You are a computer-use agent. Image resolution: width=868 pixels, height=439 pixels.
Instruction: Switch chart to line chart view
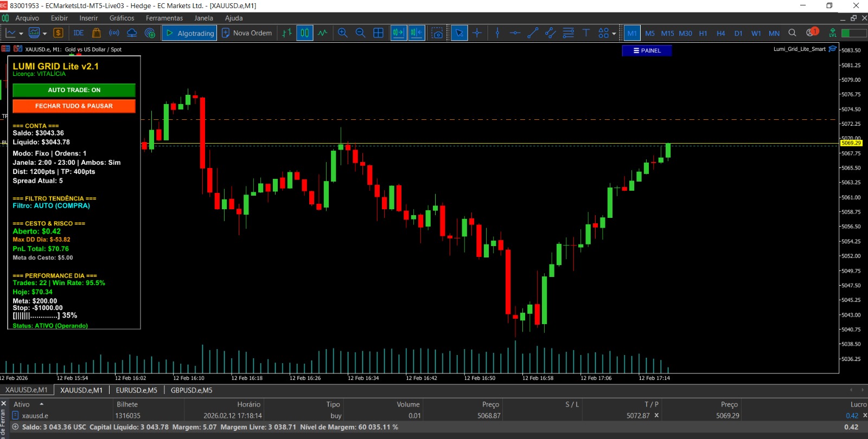click(x=323, y=33)
